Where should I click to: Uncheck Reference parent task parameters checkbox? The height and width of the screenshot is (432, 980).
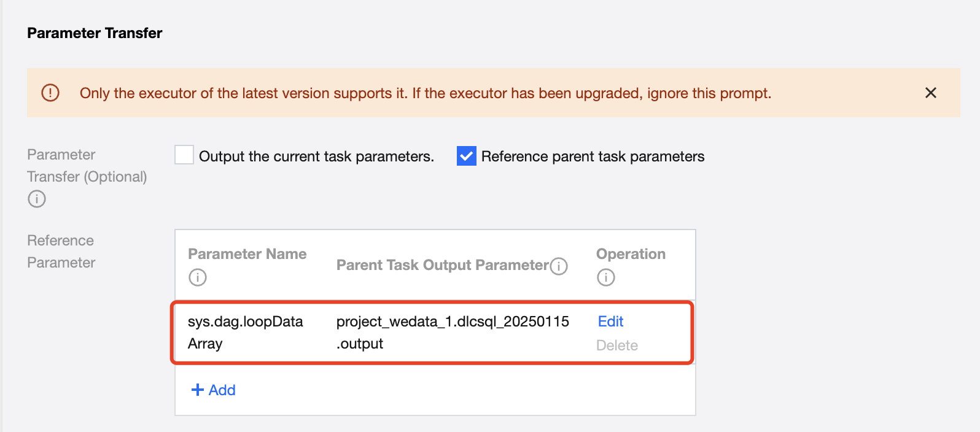pyautogui.click(x=467, y=156)
